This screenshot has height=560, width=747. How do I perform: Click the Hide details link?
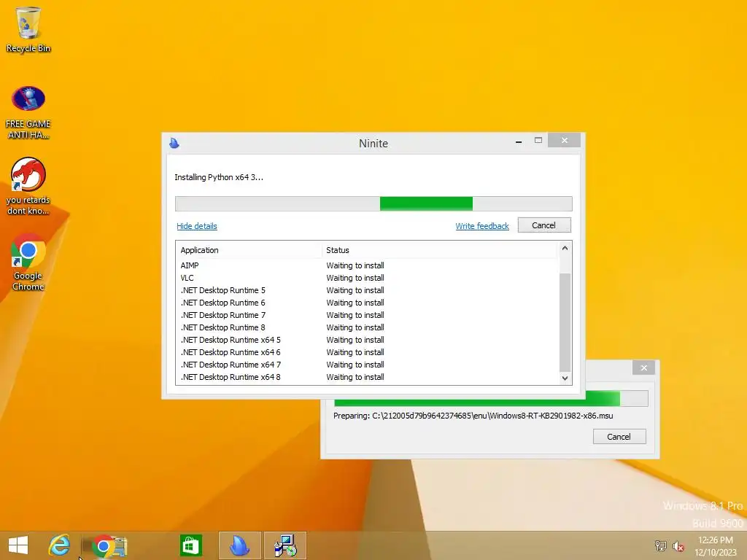(197, 226)
